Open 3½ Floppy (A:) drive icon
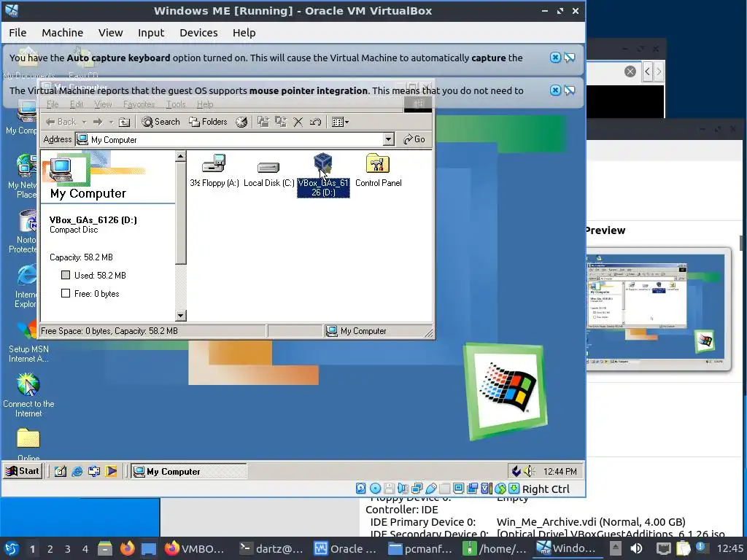This screenshot has height=560, width=747. 214,171
